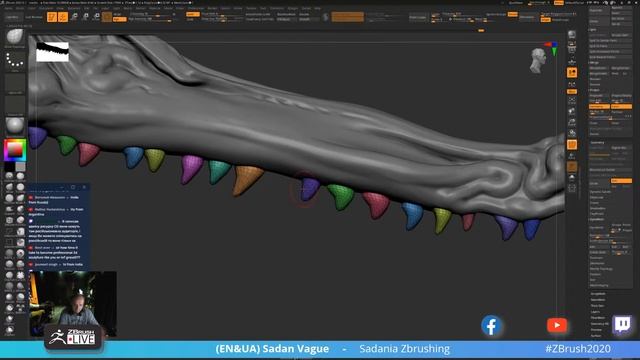Open the Color menu
The image size is (640, 360).
click(x=32, y=8)
